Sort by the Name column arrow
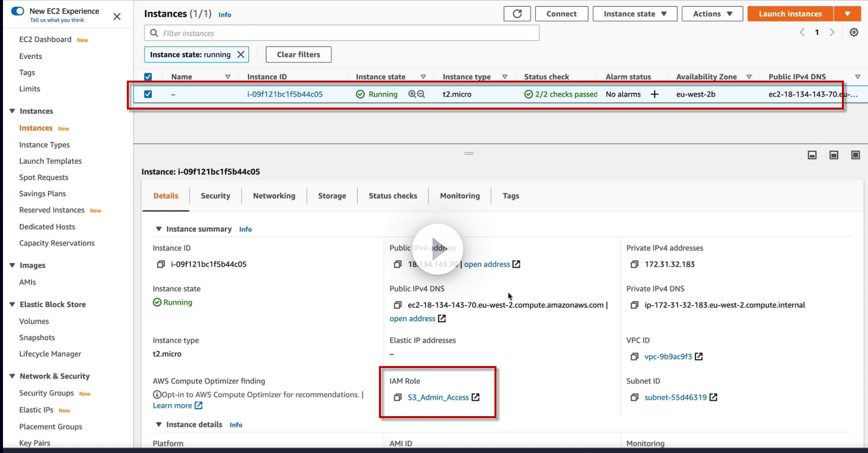The width and height of the screenshot is (868, 453). tap(228, 77)
